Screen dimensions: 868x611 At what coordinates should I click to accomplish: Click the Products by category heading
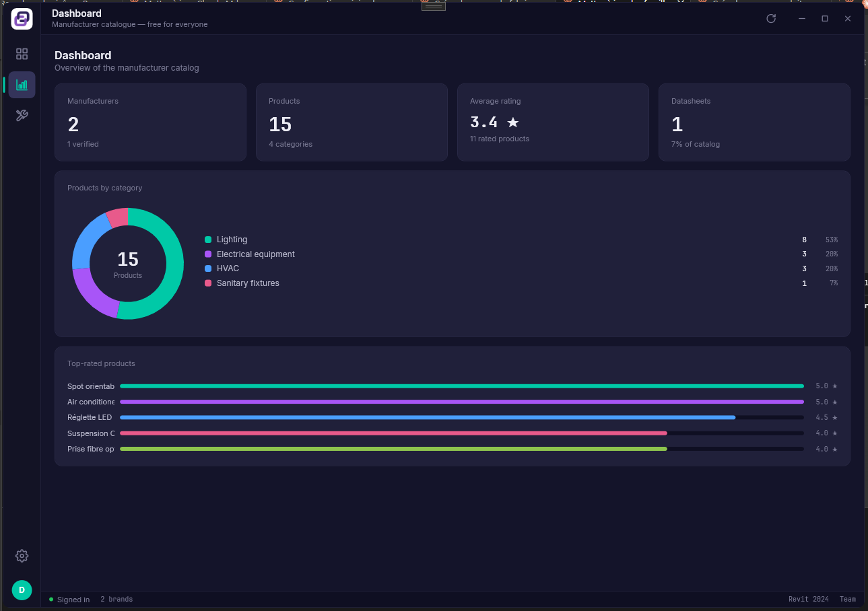point(105,188)
